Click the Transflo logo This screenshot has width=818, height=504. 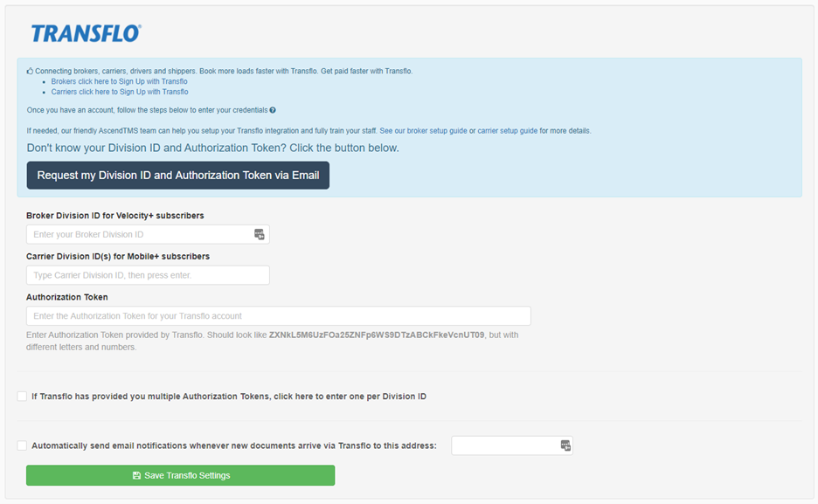pos(86,33)
